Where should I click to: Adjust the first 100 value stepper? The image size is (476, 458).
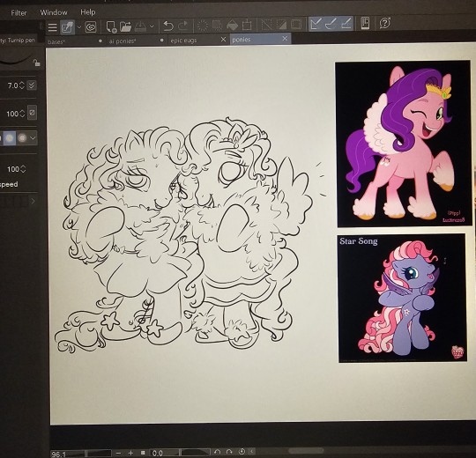point(22,114)
